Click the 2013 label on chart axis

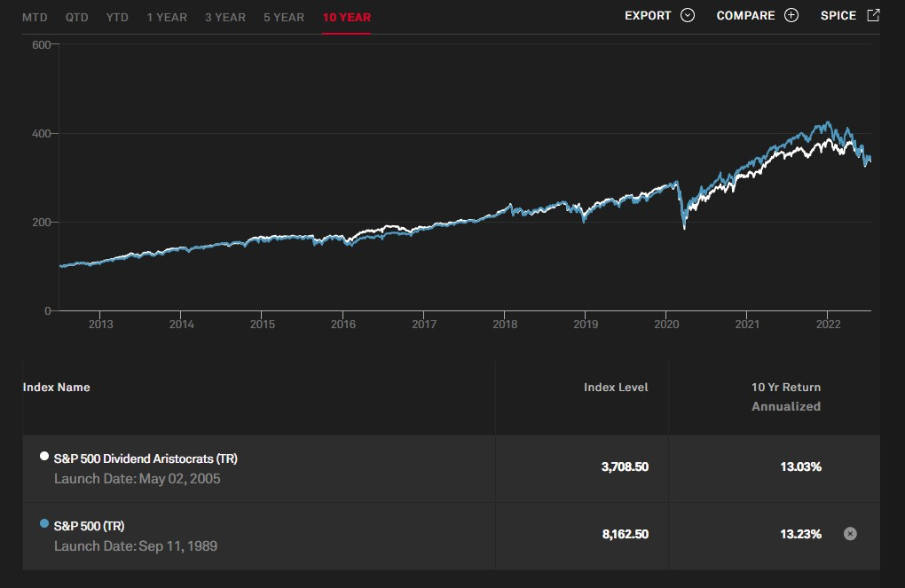pyautogui.click(x=100, y=325)
